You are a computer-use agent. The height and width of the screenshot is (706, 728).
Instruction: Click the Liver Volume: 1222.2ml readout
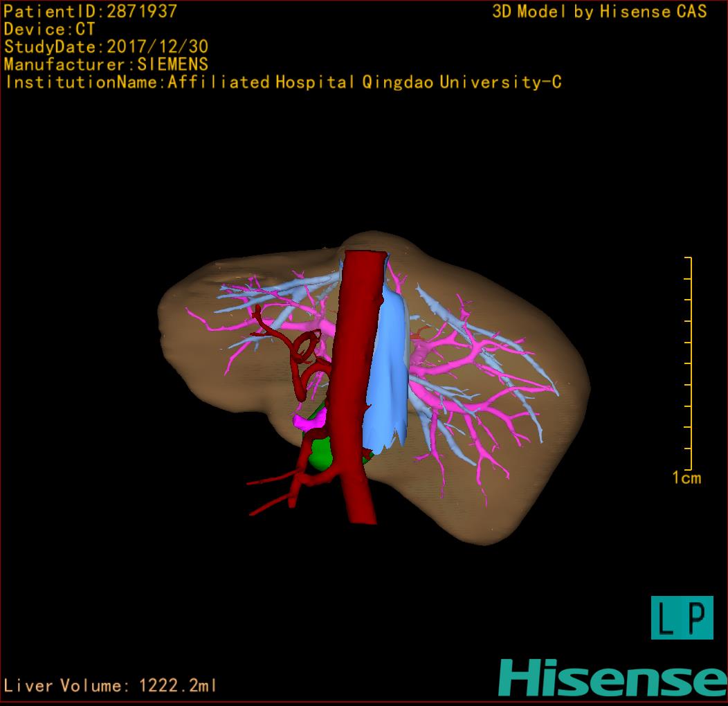pos(110,686)
